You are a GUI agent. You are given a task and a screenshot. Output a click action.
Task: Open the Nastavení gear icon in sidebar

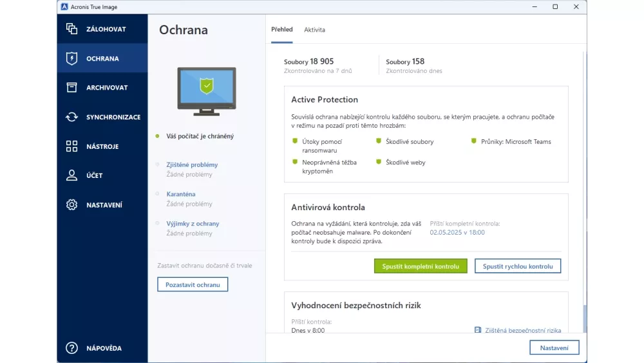(x=71, y=205)
